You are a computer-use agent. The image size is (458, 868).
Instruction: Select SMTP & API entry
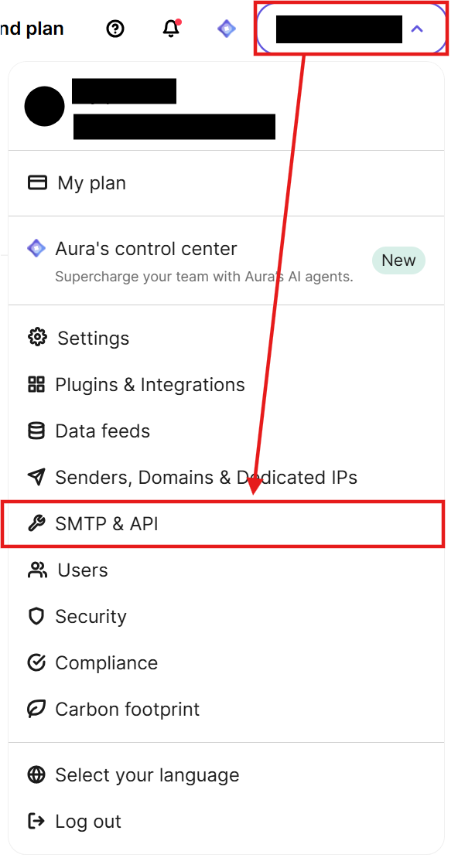tap(223, 524)
